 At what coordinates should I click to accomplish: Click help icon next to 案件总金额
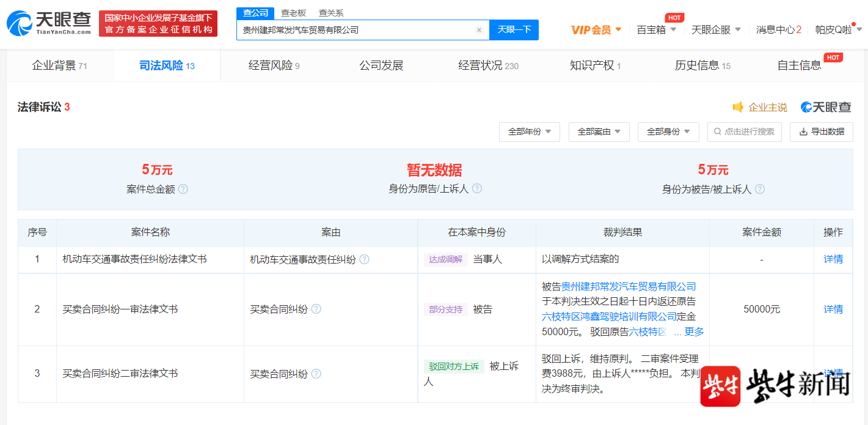tap(183, 189)
